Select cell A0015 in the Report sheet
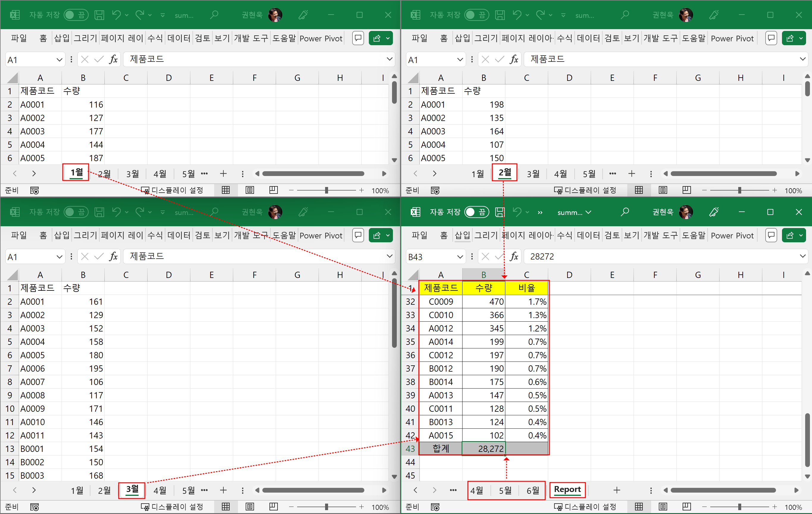This screenshot has width=812, height=514. [441, 436]
